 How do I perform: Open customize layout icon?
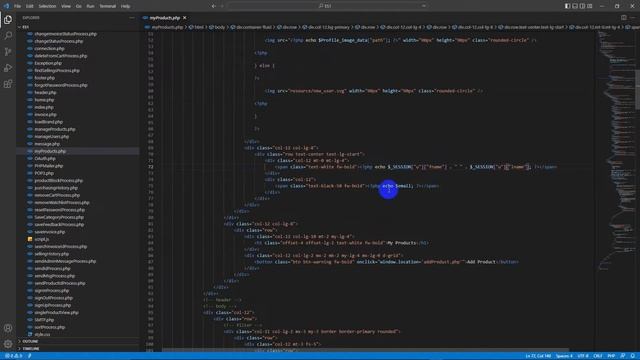pyautogui.click(x=589, y=6)
